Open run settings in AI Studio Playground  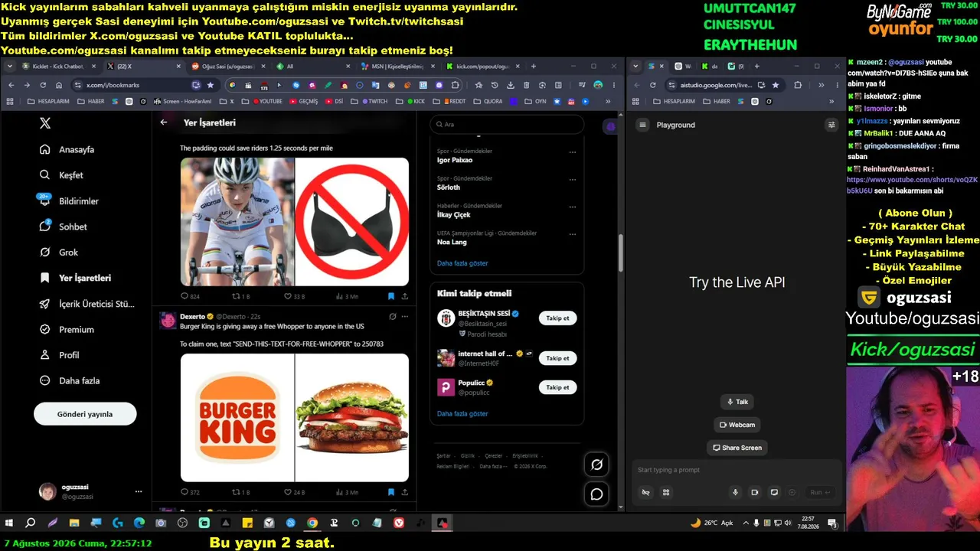click(831, 125)
